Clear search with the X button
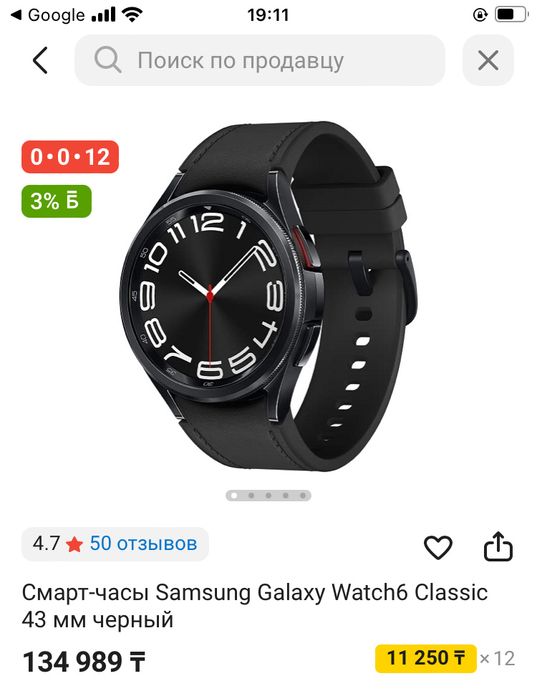Screen dimensions: 537x699 (x=488, y=60)
